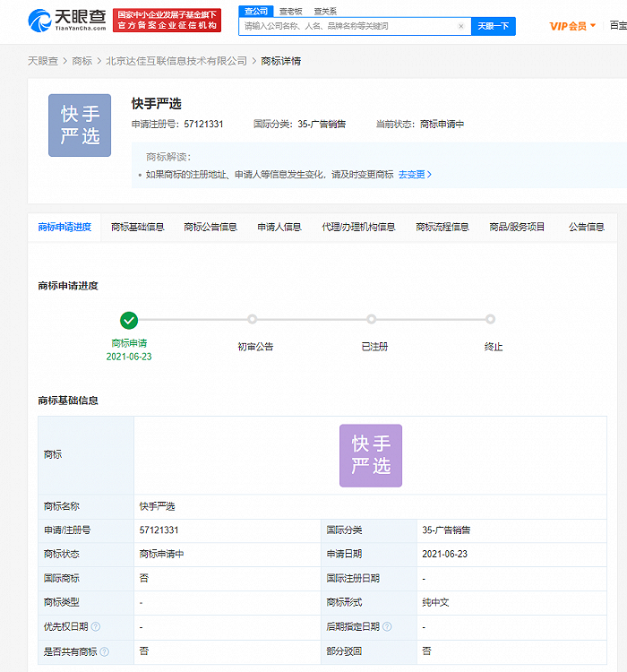Click the 百宝 link at top right

click(x=618, y=26)
